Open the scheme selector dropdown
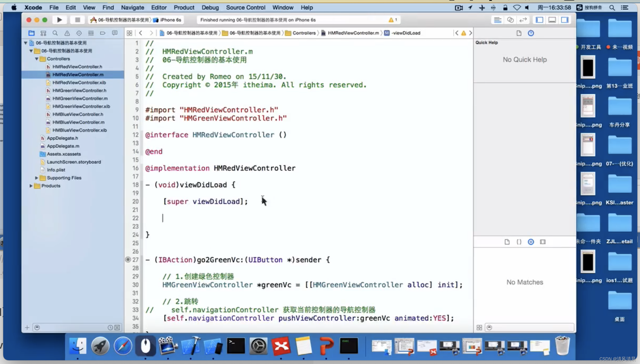 [x=120, y=20]
